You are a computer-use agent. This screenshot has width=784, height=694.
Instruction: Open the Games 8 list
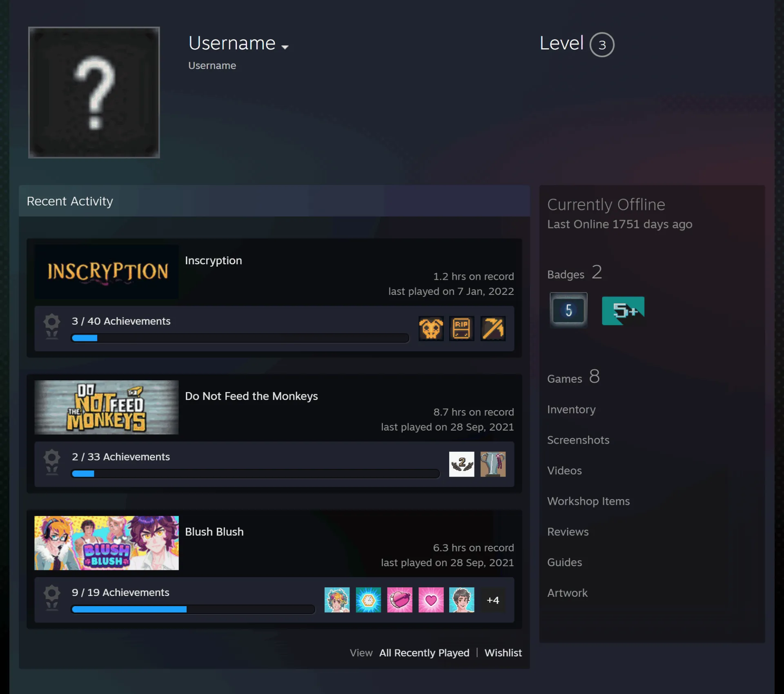tap(573, 377)
